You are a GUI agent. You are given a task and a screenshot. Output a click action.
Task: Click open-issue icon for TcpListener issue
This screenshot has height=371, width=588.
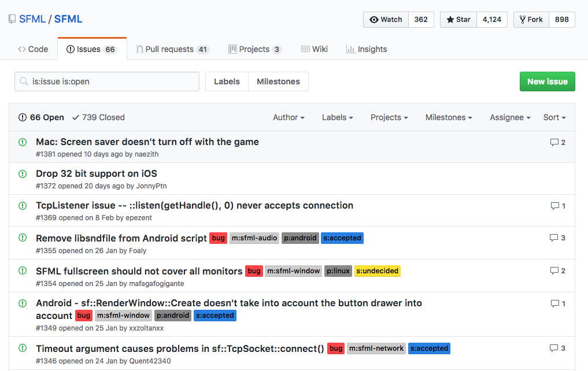(23, 206)
